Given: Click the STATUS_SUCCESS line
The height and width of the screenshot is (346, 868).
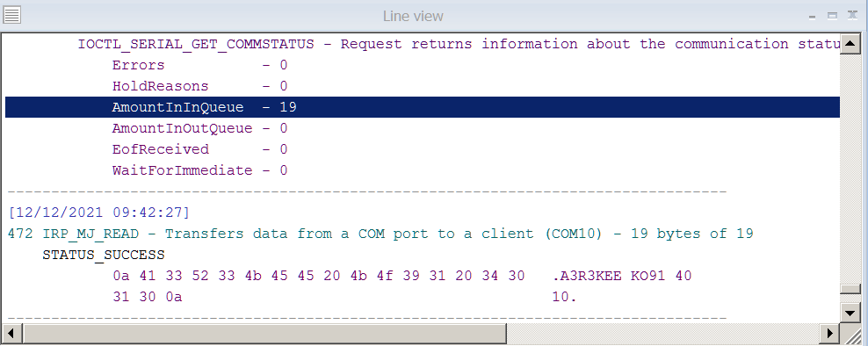Looking at the screenshot, I should tap(104, 255).
